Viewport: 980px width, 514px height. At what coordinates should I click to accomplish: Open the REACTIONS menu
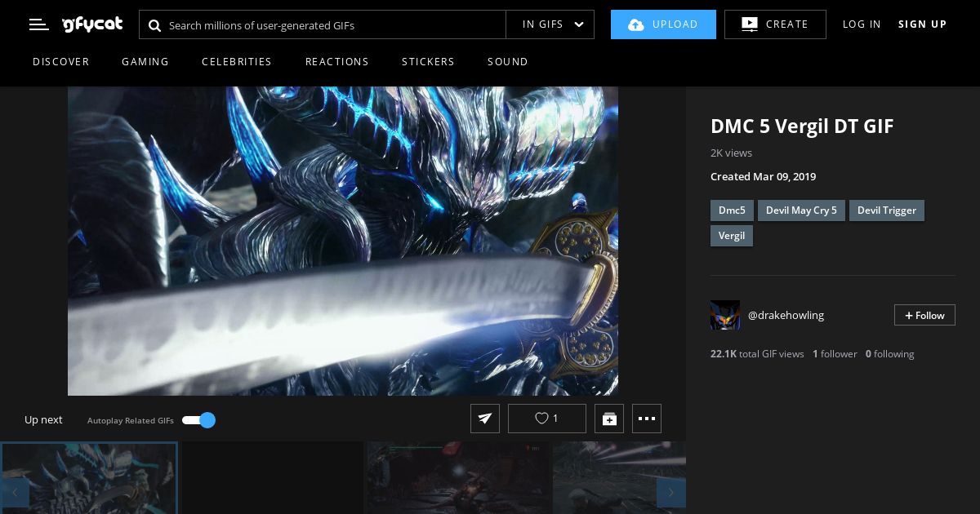[337, 62]
